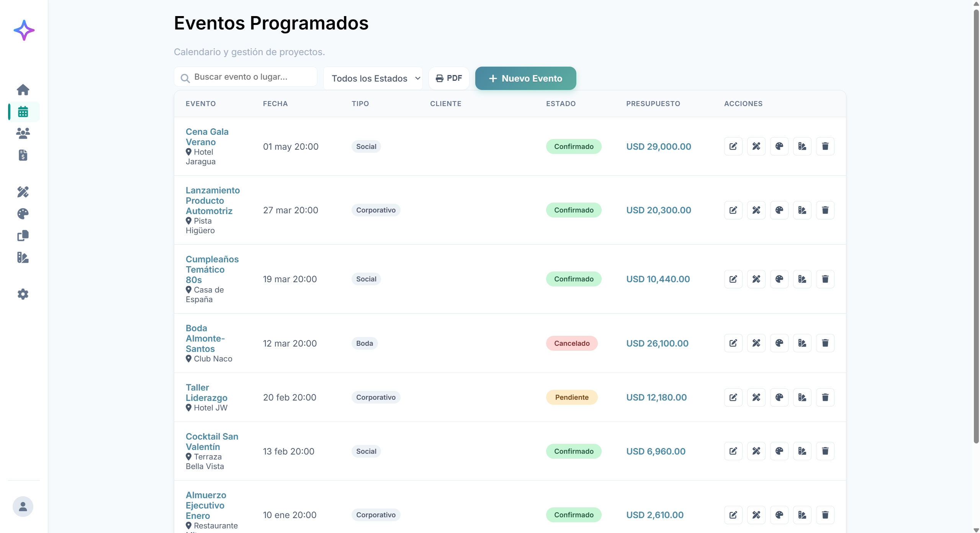The height and width of the screenshot is (533, 980).
Task: Open Lanzamiento Producto Automotriz event link
Action: pos(213,200)
